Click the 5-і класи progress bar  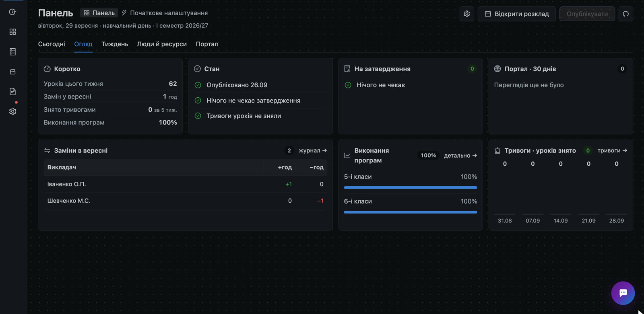click(411, 187)
